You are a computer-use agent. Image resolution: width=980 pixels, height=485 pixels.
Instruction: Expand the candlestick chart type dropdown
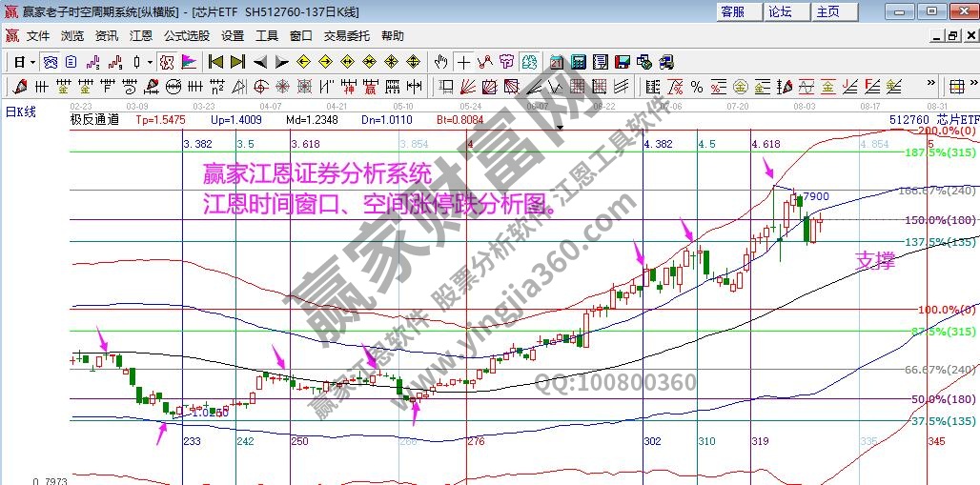pos(149,62)
